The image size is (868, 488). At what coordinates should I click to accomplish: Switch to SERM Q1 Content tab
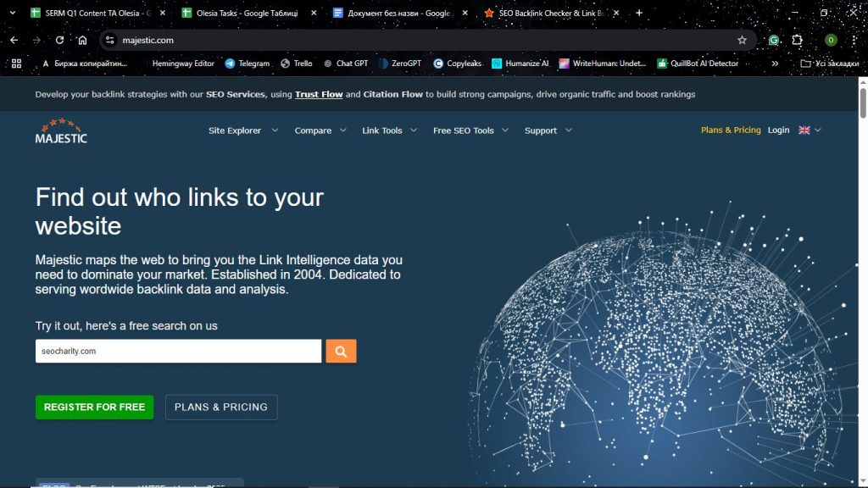pos(92,14)
